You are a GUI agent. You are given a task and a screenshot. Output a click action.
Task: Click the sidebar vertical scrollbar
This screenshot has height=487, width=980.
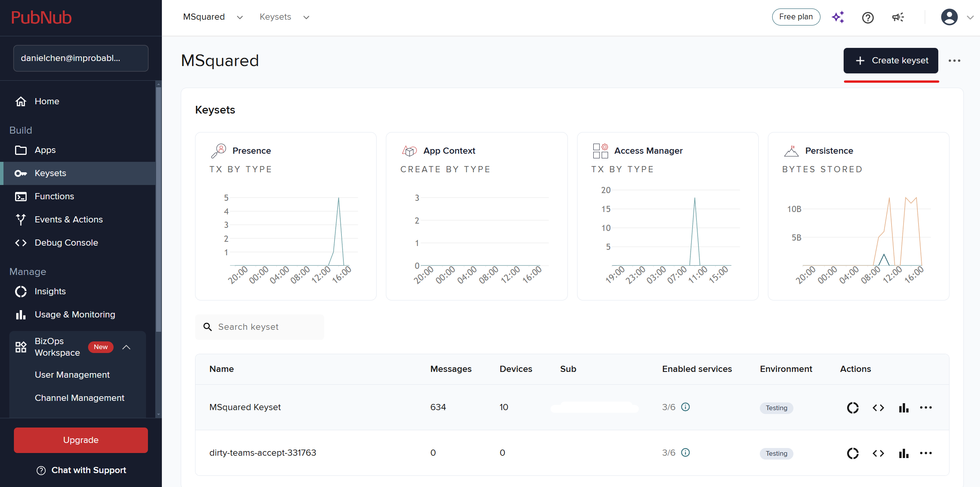[x=158, y=209]
